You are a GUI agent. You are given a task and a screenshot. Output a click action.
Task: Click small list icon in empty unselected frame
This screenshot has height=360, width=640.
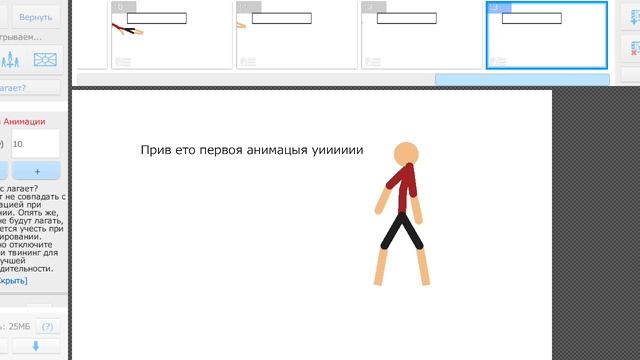[x=373, y=62]
